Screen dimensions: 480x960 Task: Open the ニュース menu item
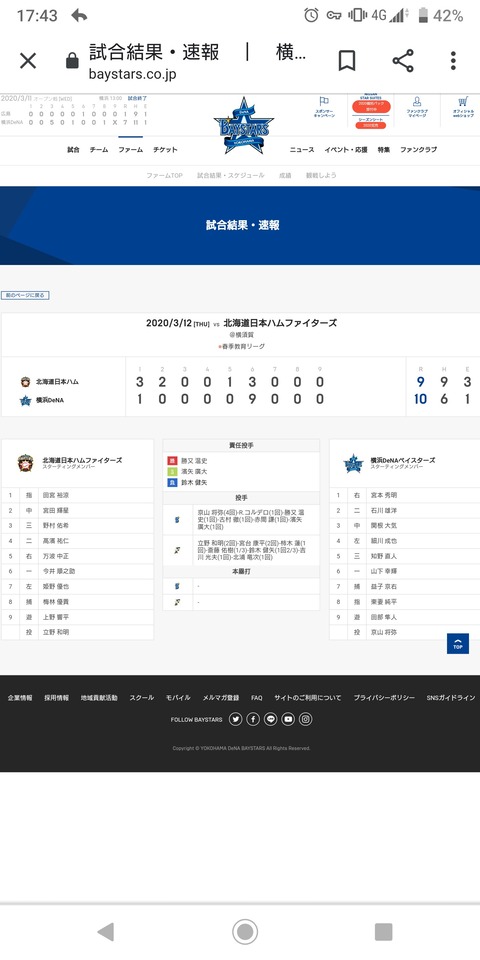point(302,149)
